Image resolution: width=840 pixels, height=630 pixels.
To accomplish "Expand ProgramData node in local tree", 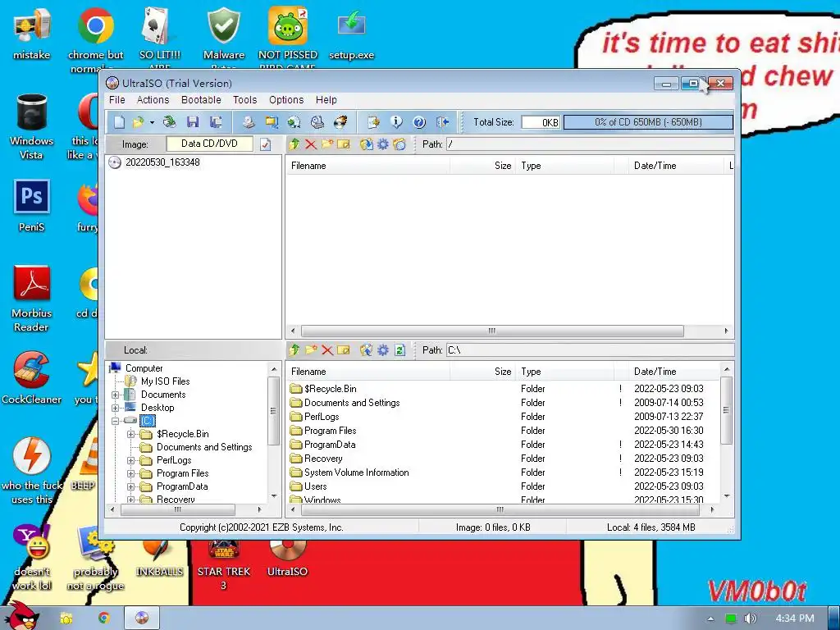I will tap(130, 486).
